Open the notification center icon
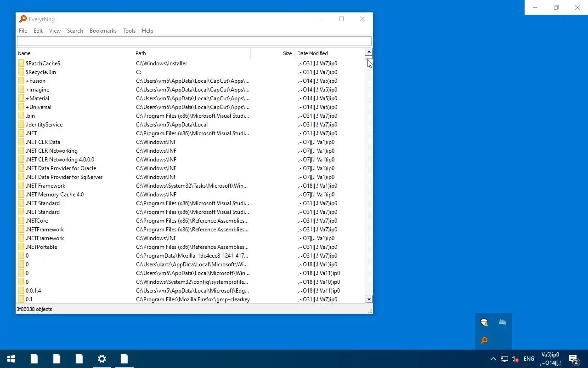588x368 pixels. click(x=574, y=359)
